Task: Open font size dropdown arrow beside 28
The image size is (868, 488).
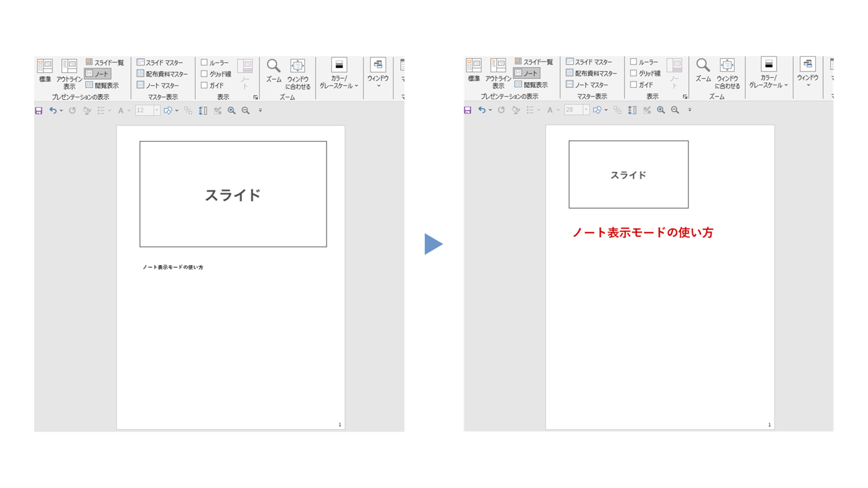Action: 586,110
